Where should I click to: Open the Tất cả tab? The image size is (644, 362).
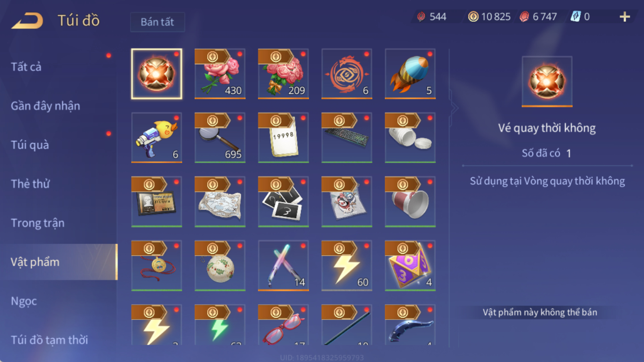click(26, 67)
